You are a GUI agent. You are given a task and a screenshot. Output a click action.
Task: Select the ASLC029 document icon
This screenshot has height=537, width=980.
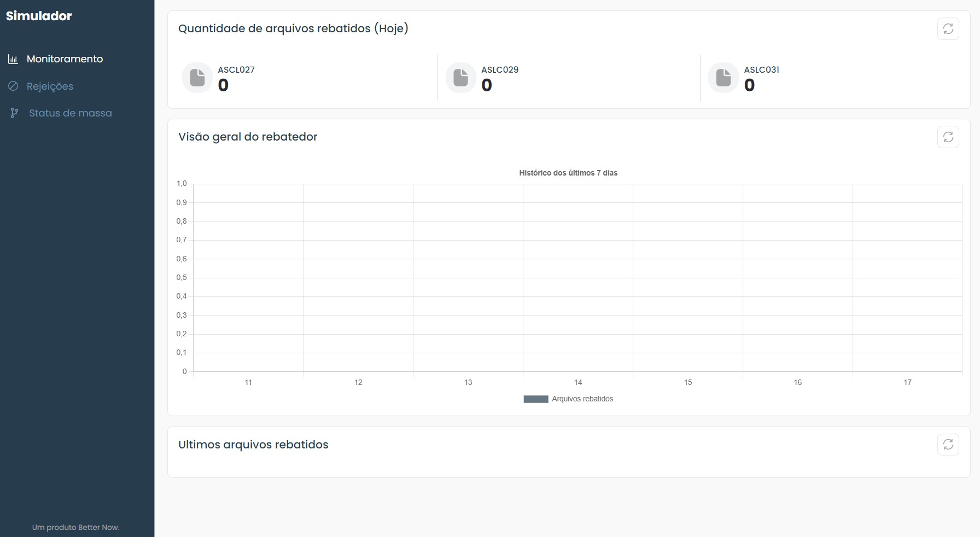click(x=460, y=77)
